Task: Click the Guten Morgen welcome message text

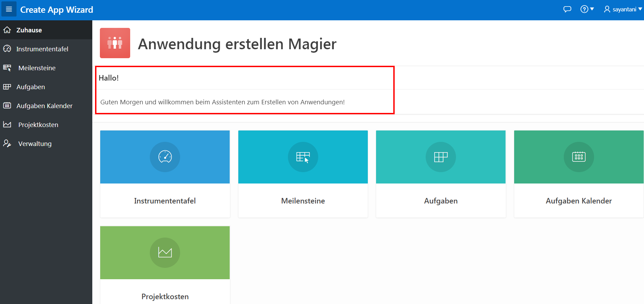Action: click(x=222, y=102)
